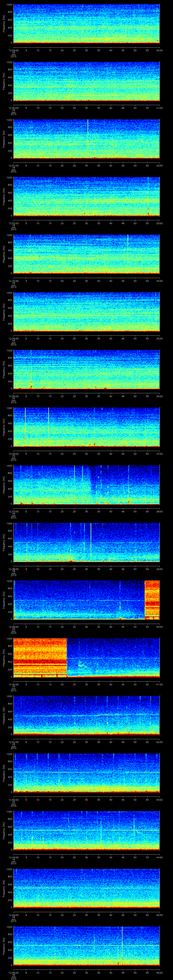Viewport: 173px width, 980px height.
Task: Click the "12:45:00" start time label
Action: 13,972
